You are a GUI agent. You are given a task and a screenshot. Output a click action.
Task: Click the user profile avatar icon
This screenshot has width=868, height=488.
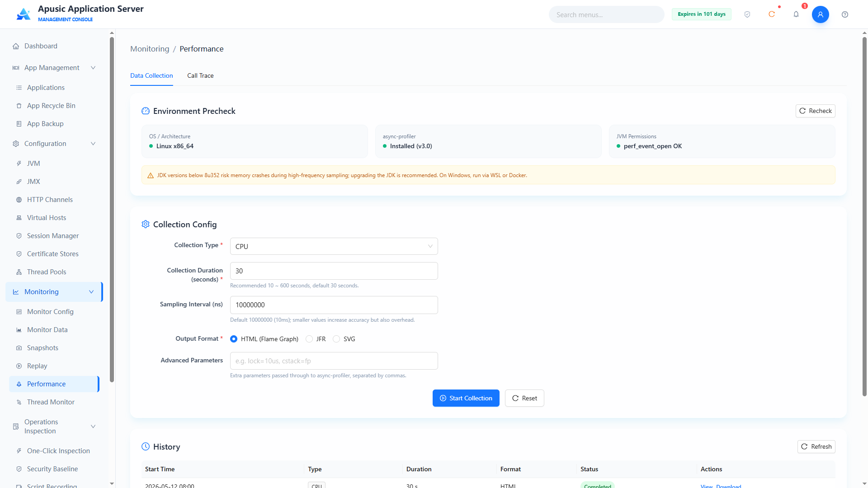click(x=820, y=14)
